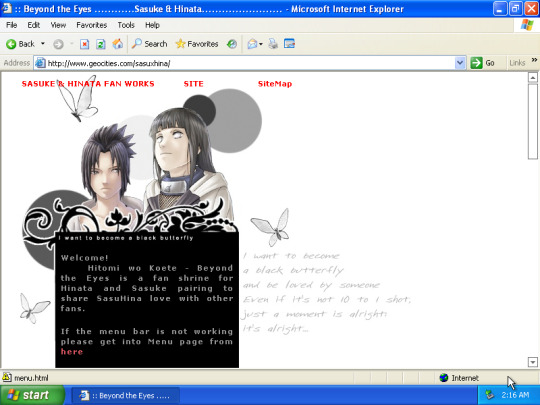The width and height of the screenshot is (540, 405).
Task: Click the Stop loading icon
Action: pos(84,44)
